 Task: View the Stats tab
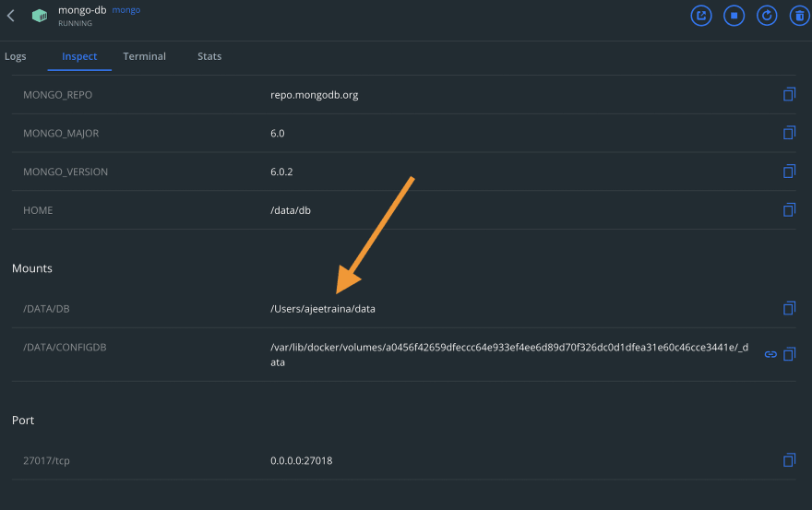click(209, 56)
